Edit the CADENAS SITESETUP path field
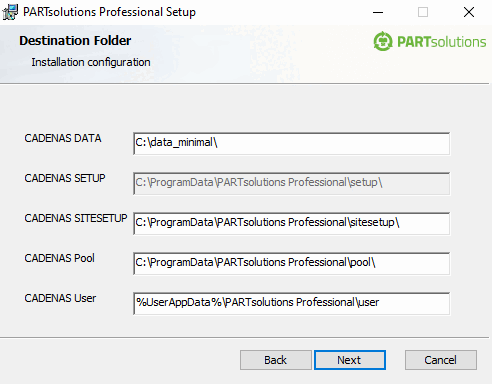The width and height of the screenshot is (492, 384). click(x=292, y=224)
